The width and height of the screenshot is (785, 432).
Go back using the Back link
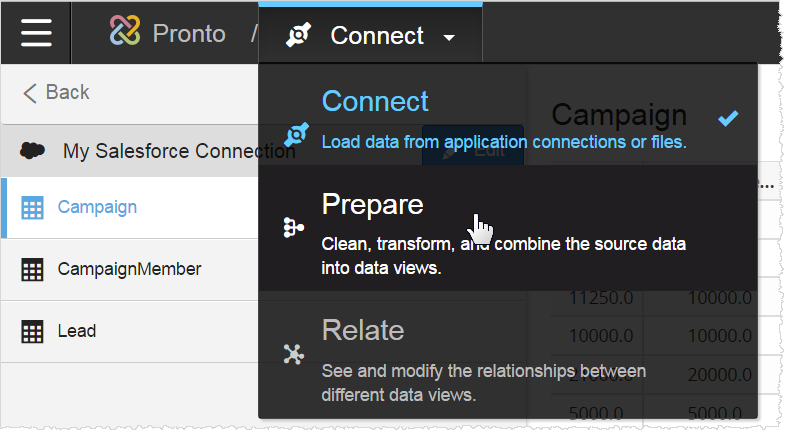pyautogui.click(x=56, y=93)
